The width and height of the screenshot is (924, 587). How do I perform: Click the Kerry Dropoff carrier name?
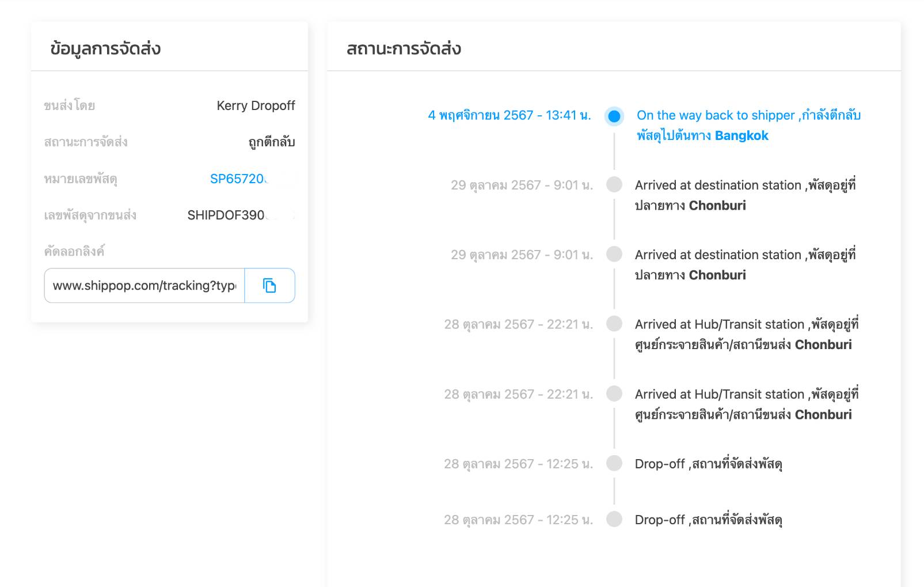pyautogui.click(x=256, y=105)
